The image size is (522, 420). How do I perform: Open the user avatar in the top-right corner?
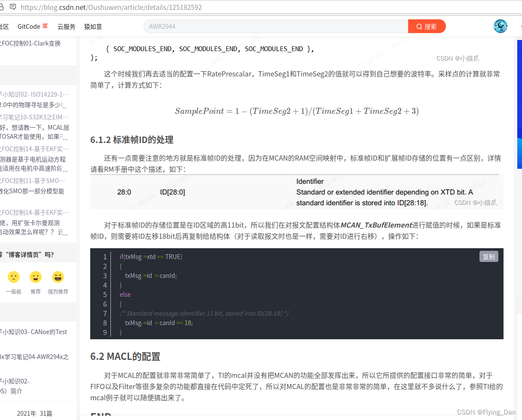coord(500,26)
